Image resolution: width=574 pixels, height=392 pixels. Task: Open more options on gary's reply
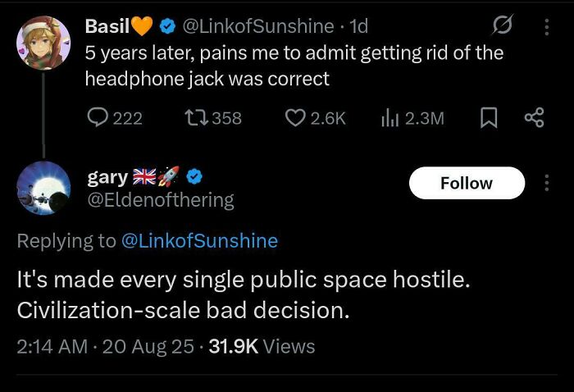pos(547,183)
